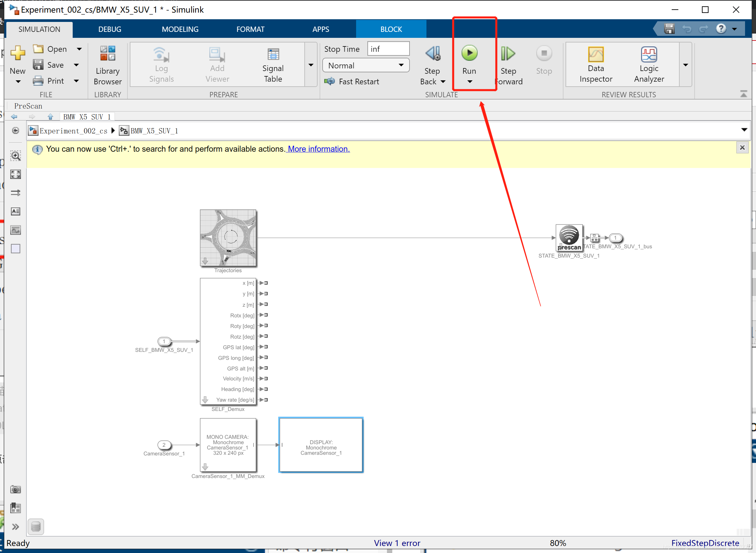756x553 pixels.
Task: Expand the Run button dropdown arrow
Action: 470,82
